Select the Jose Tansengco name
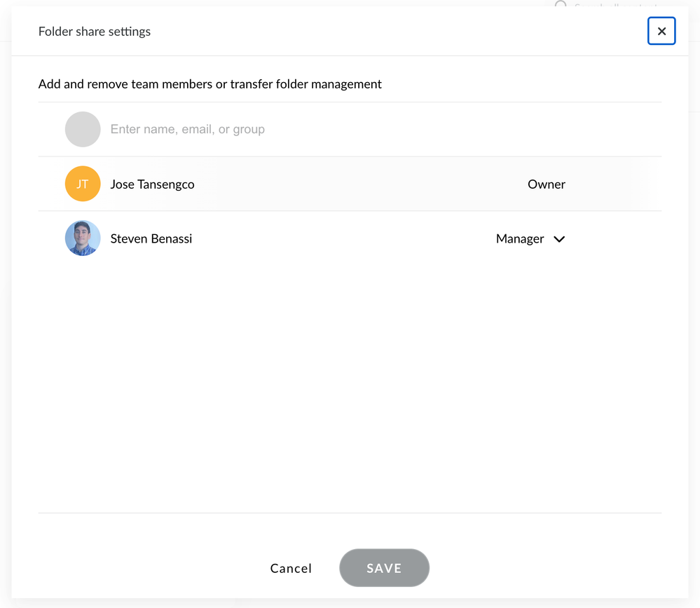 tap(152, 184)
